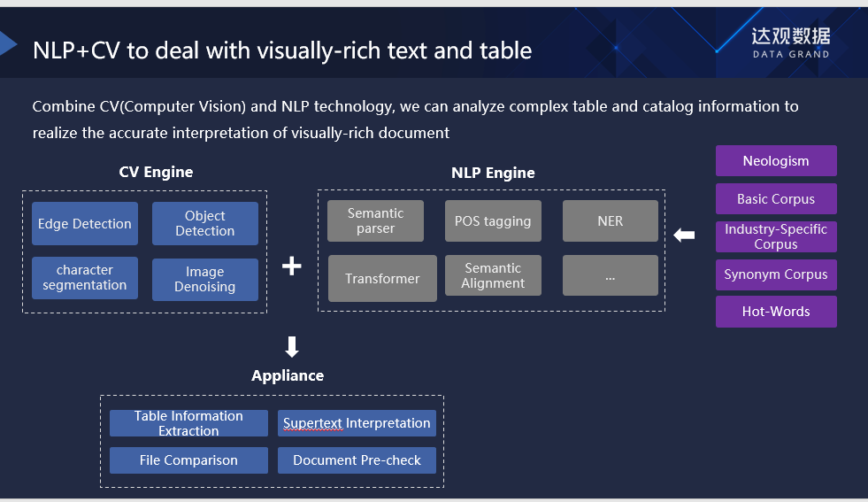The height and width of the screenshot is (502, 868).
Task: Click the ellipsis box in NLP Engine
Action: [x=611, y=275]
